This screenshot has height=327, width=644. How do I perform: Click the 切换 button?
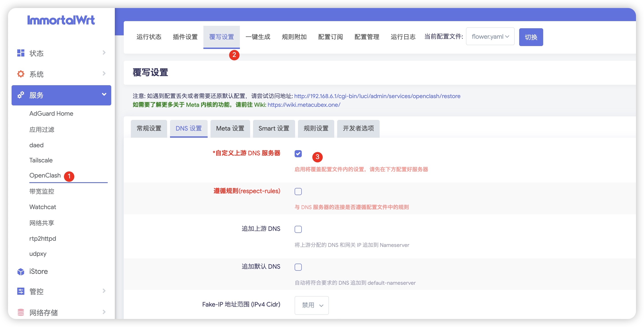531,37
